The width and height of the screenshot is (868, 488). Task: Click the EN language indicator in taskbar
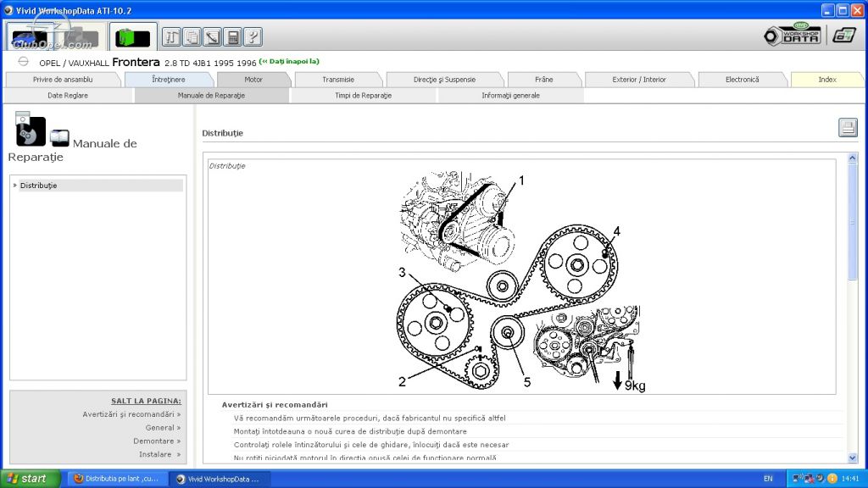pos(768,479)
